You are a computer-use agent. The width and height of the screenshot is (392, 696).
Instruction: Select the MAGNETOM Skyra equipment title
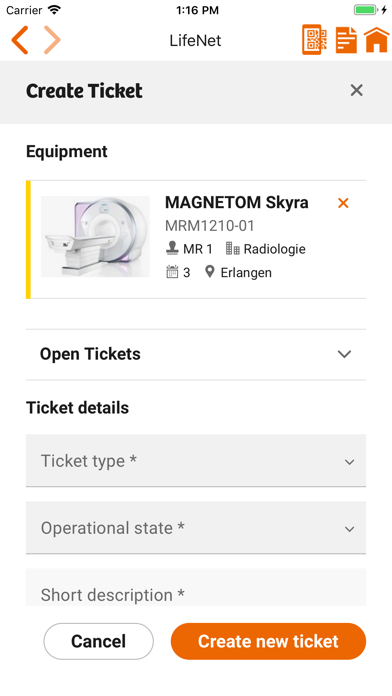237,202
